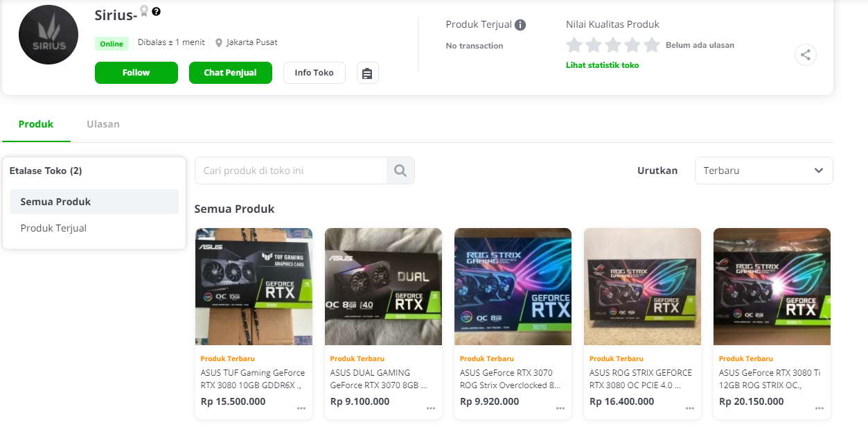Select Produk Terjual in Etalase Toko

coord(54,228)
